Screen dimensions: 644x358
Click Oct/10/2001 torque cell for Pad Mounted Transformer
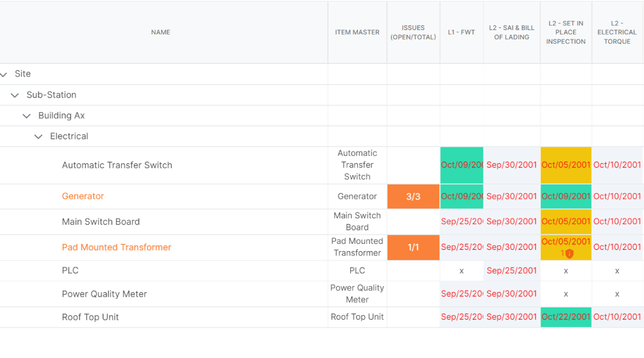pos(617,248)
